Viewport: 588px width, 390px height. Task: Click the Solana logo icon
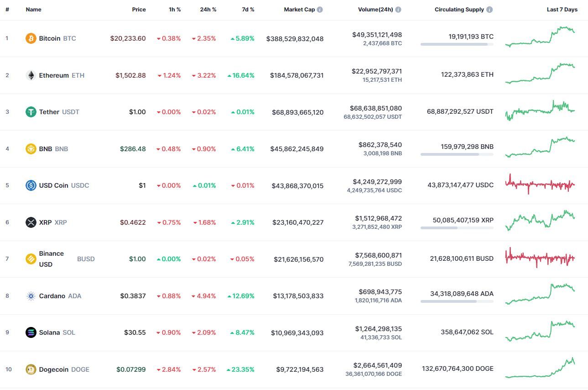[x=31, y=332]
